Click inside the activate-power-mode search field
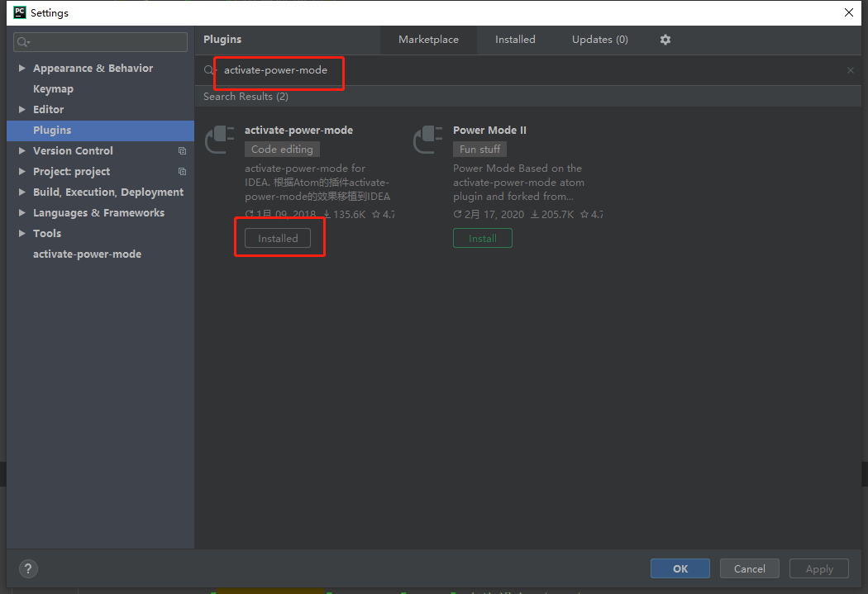 pyautogui.click(x=279, y=70)
